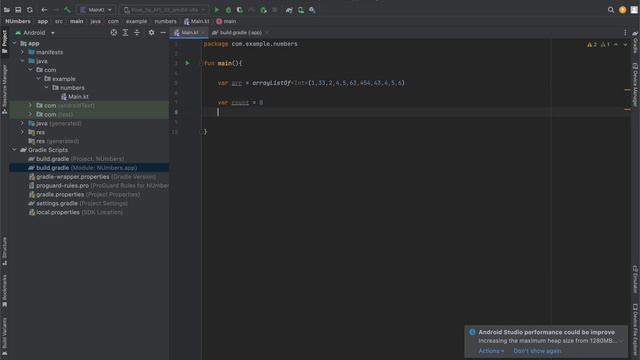Screen dimensions: 640x360
Task: Click the Open folder toolbar icon
Action: click(x=7, y=10)
